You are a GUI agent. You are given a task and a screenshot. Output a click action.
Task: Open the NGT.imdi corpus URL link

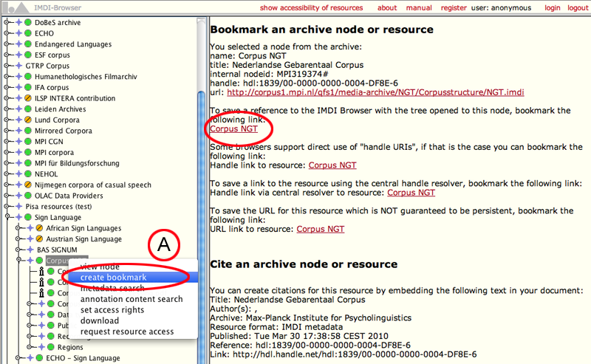[375, 92]
